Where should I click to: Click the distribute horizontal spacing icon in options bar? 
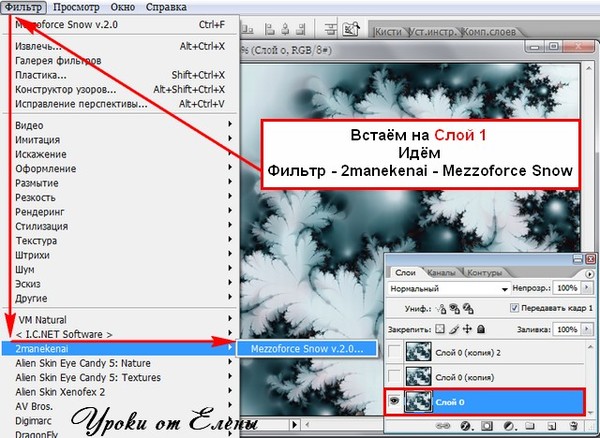coord(331,29)
